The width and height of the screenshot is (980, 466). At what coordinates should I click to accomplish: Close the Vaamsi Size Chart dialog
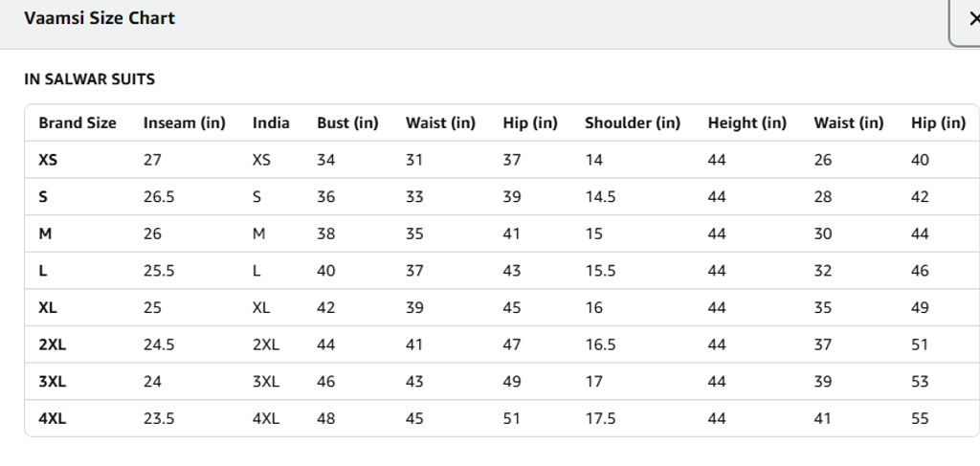pos(972,19)
